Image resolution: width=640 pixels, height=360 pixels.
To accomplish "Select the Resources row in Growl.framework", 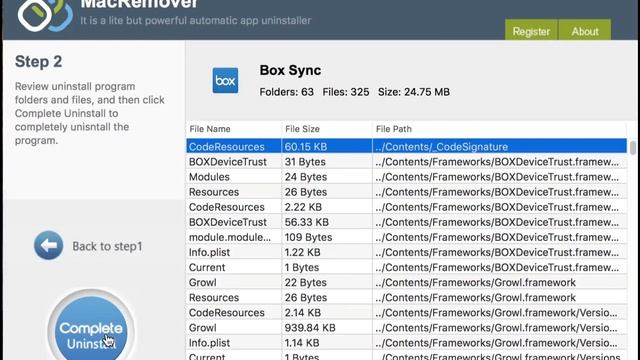I will [407, 298].
